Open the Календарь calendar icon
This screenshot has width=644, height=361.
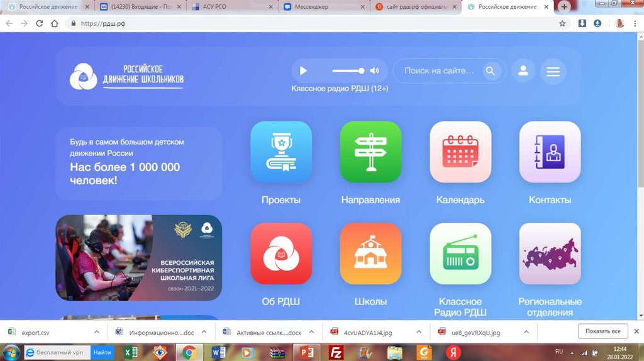[x=460, y=152]
